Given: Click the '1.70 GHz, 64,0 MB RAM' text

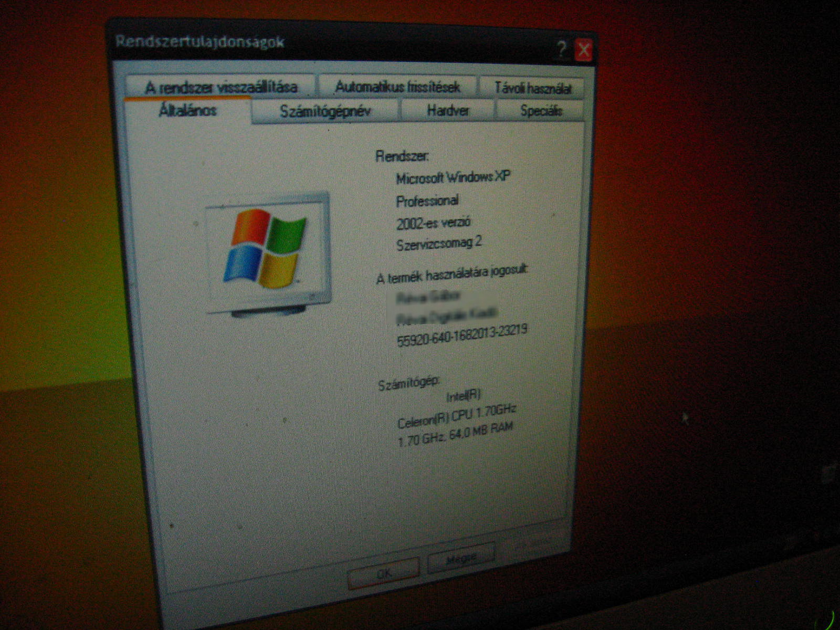Looking at the screenshot, I should [455, 435].
